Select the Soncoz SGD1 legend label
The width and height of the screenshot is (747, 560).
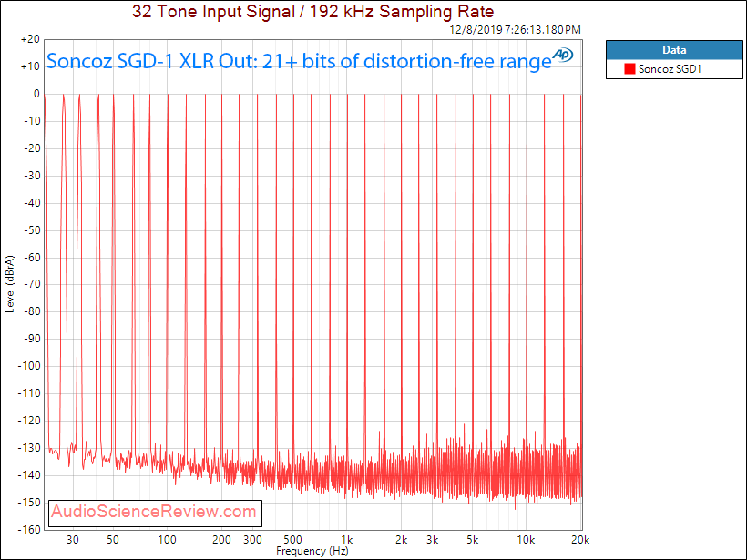click(x=670, y=69)
